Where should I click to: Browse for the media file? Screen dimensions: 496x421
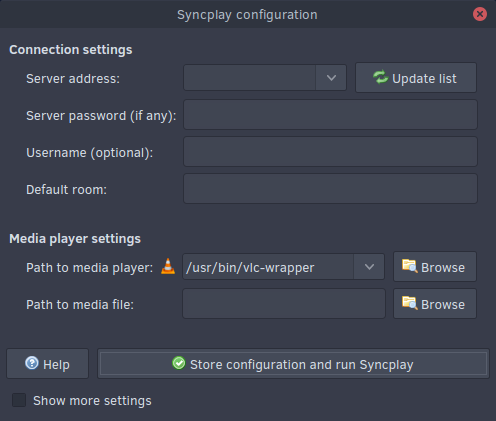coord(435,304)
